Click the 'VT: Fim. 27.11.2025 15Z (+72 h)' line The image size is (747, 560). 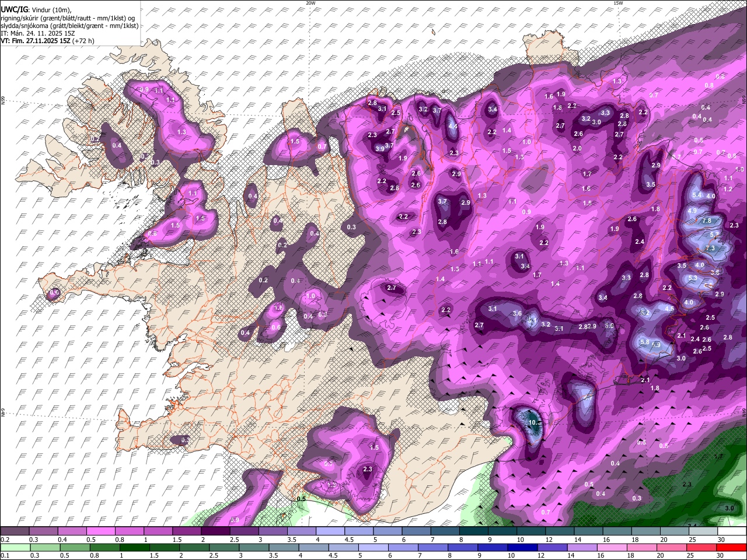pos(47,41)
